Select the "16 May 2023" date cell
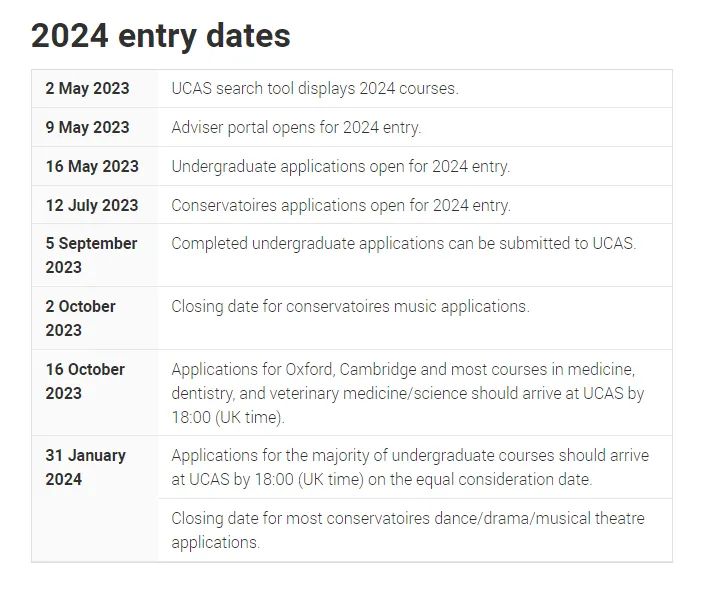The width and height of the screenshot is (709, 599). click(92, 166)
